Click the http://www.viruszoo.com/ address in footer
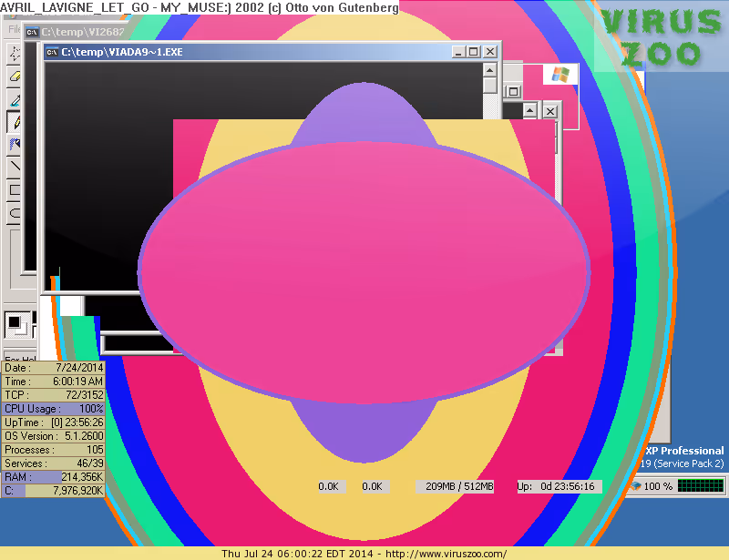The width and height of the screenshot is (729, 560). tap(446, 554)
